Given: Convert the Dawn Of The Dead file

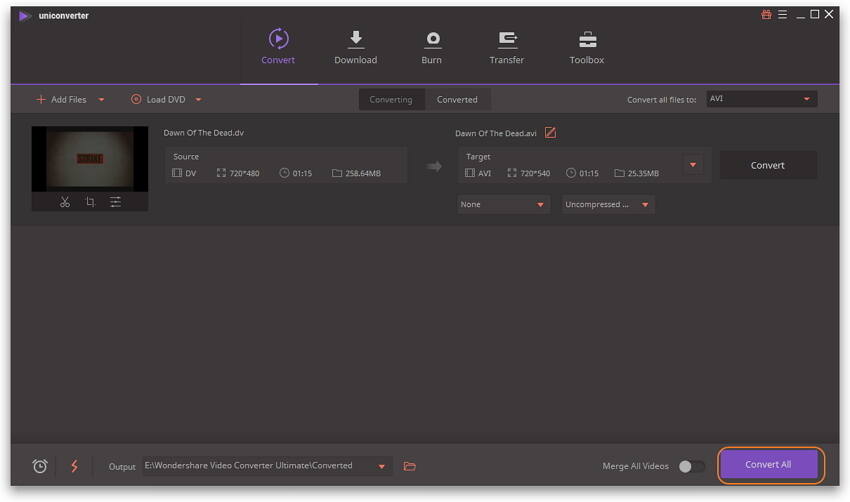Looking at the screenshot, I should [768, 165].
